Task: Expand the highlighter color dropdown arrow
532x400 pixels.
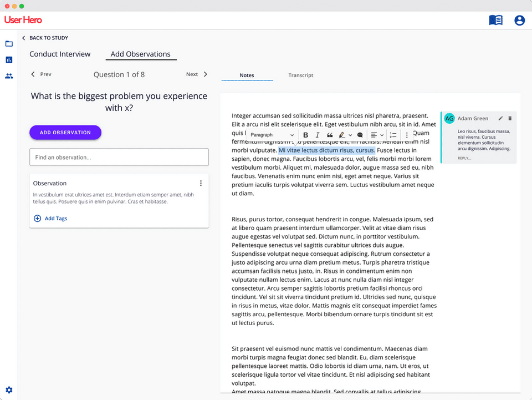Action: 350,135
